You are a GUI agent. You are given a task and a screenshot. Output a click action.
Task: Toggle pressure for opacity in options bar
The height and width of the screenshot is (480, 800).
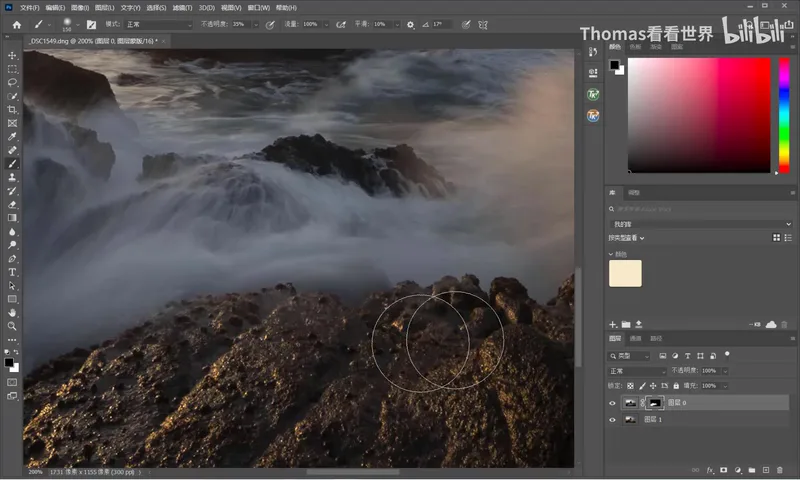point(270,24)
